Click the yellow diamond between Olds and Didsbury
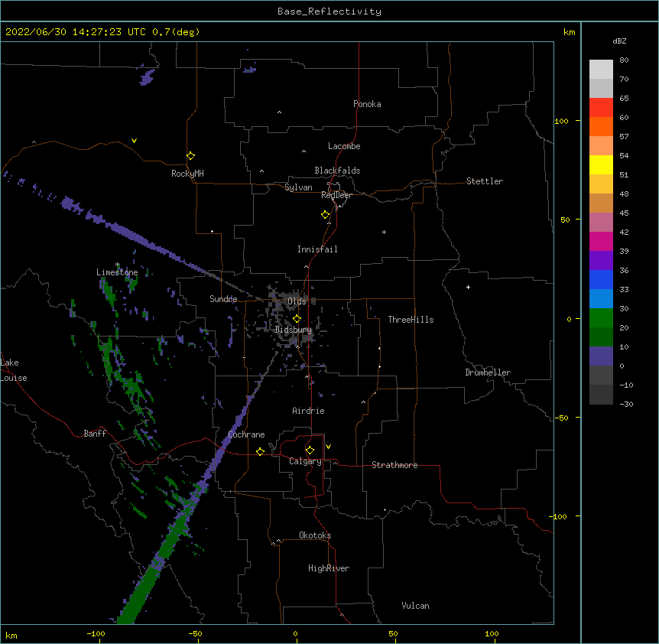Screen dimensions: 659x644 coord(297,318)
